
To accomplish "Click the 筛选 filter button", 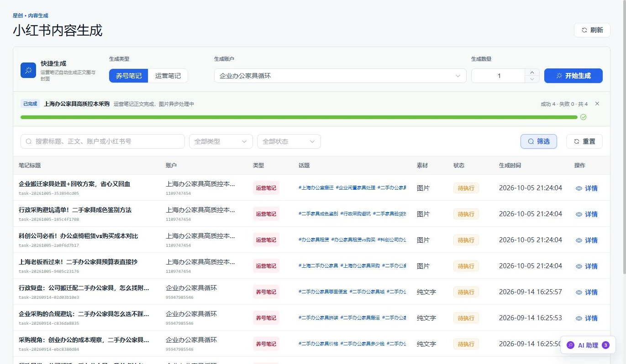I will pos(539,141).
